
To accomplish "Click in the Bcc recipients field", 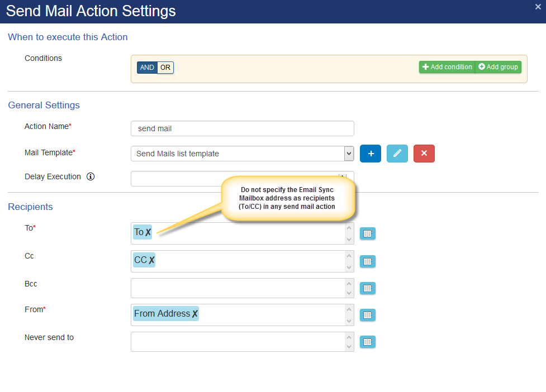I will pos(238,288).
